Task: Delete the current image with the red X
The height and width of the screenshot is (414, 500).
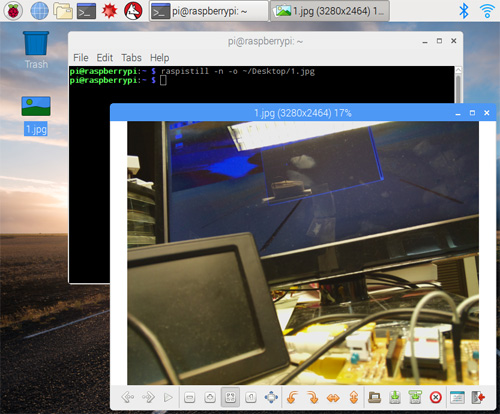Action: click(x=436, y=397)
